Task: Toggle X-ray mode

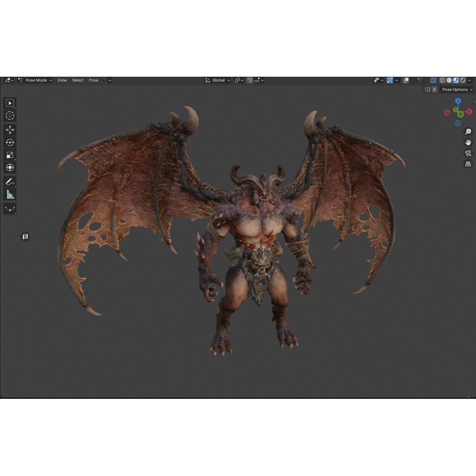Action: (434, 80)
